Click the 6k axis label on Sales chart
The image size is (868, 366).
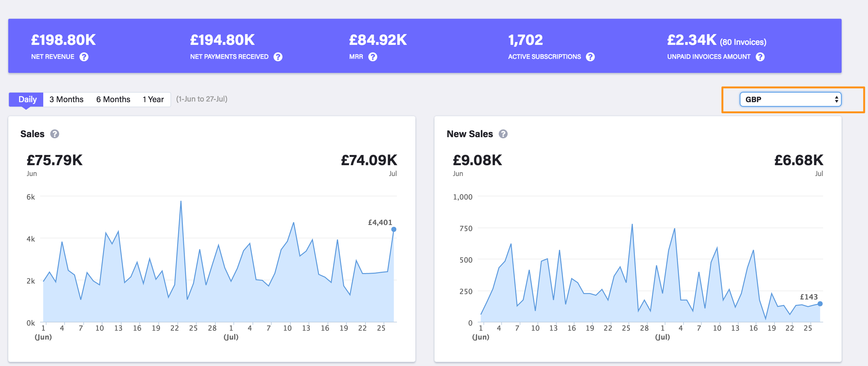pos(31,197)
